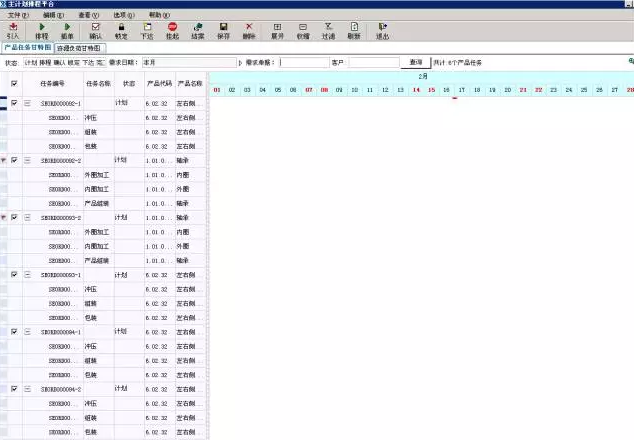The image size is (634, 440).
Task: Click the 需求单据 input field
Action: coord(304,63)
